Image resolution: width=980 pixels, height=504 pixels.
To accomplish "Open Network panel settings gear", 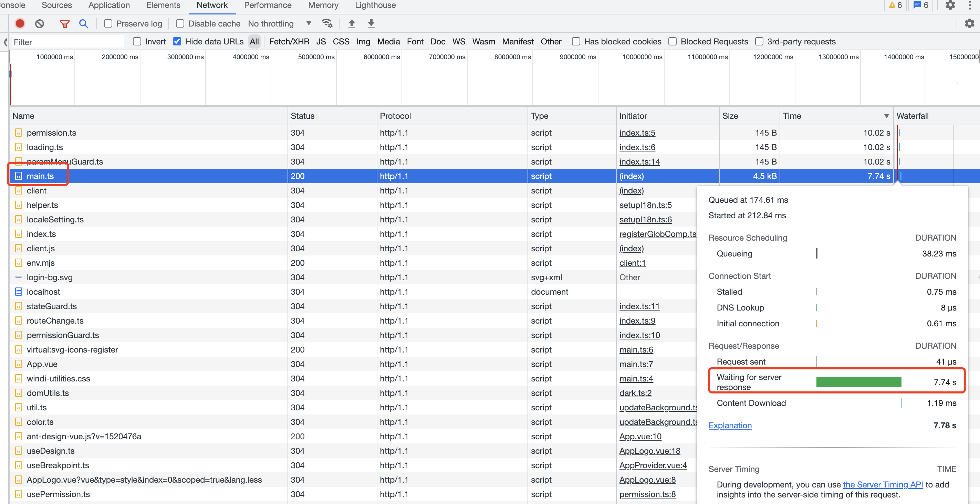I will point(969,24).
